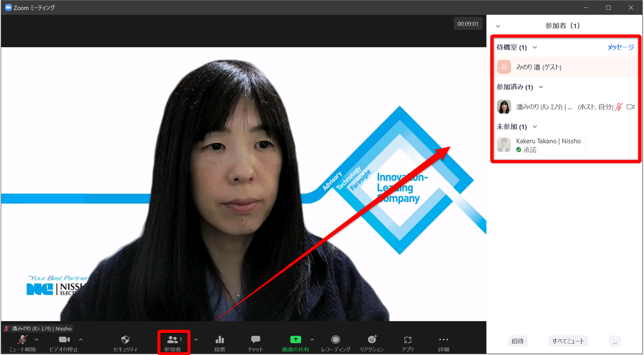
Task: Collapse the not joined (未参加) section
Action: 535,127
